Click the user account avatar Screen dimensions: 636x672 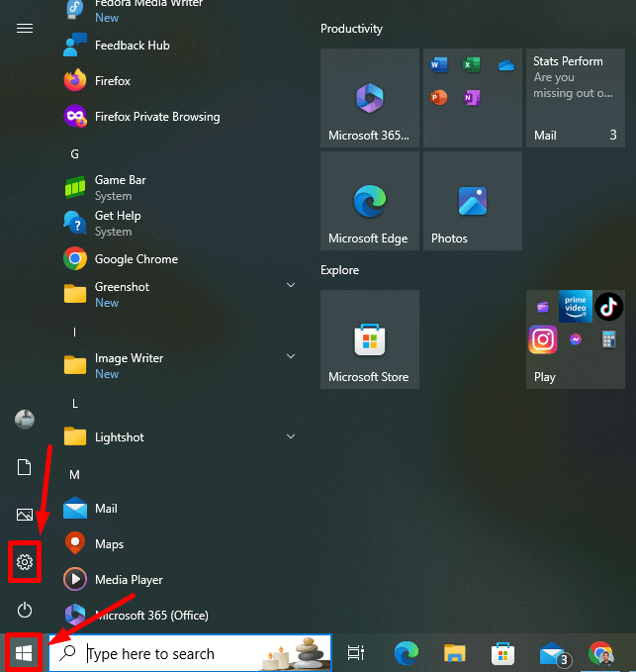pyautogui.click(x=25, y=420)
